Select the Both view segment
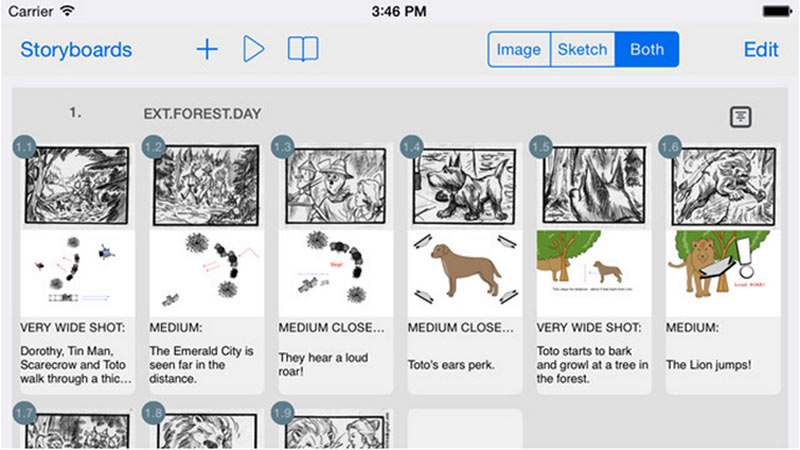The image size is (800, 450). click(646, 49)
